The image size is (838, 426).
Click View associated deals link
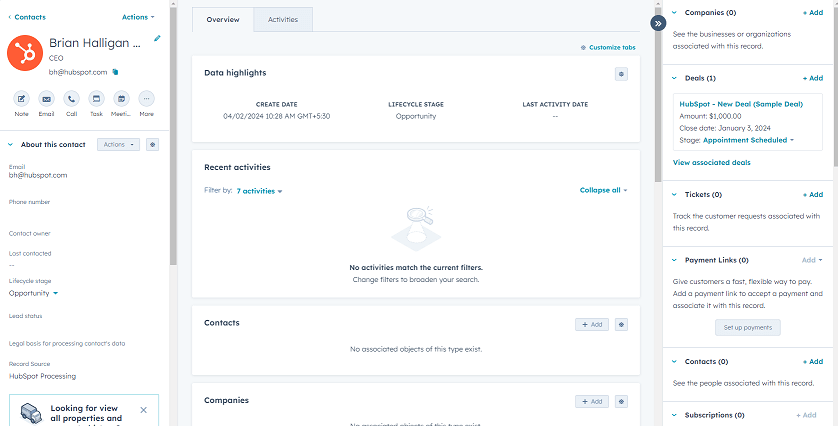[x=711, y=162]
